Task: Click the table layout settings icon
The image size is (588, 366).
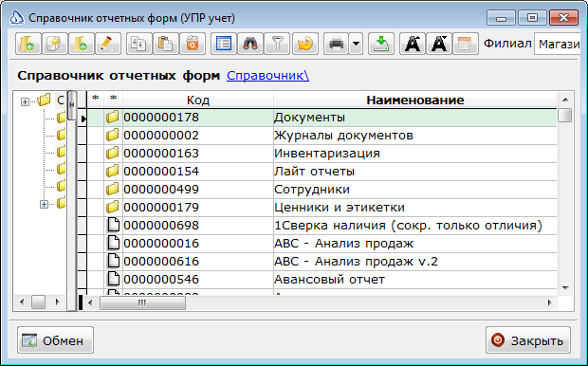Action: point(466,44)
